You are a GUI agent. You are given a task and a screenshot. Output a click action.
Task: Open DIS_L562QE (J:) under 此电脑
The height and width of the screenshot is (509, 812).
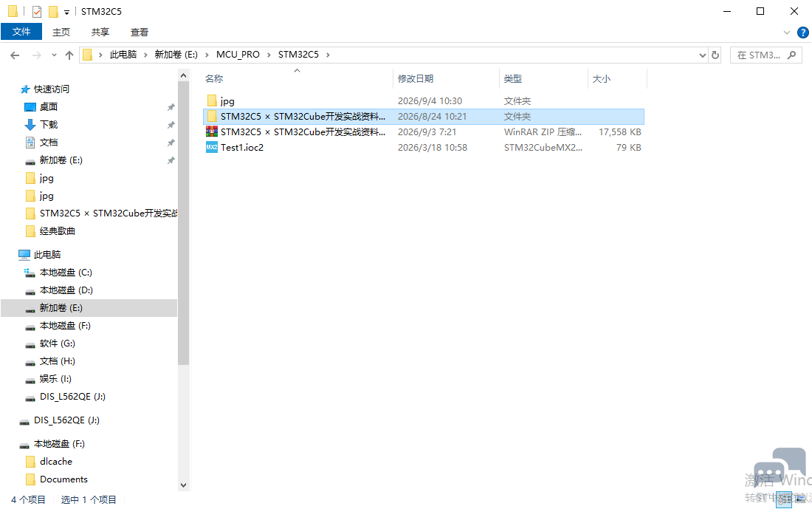coord(72,397)
